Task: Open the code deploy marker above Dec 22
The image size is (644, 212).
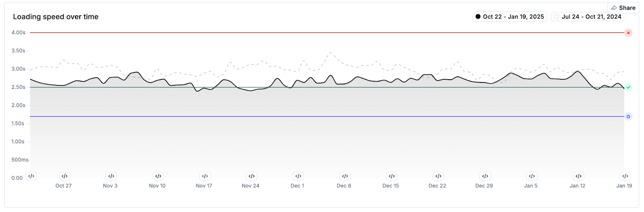Action: pyautogui.click(x=438, y=176)
